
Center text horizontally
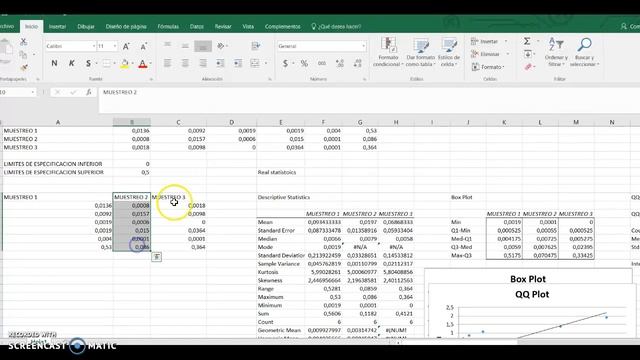(x=185, y=63)
